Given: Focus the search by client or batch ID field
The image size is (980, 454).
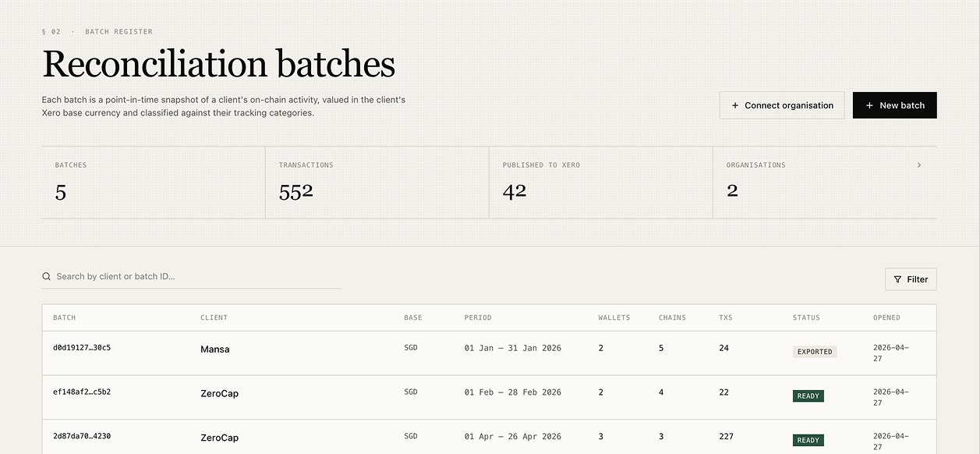Looking at the screenshot, I should [x=195, y=277].
